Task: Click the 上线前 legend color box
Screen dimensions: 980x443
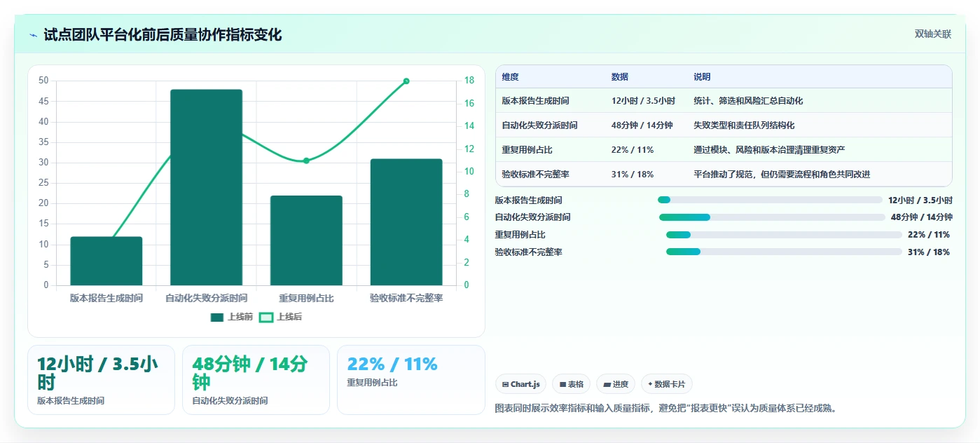Action: point(217,318)
